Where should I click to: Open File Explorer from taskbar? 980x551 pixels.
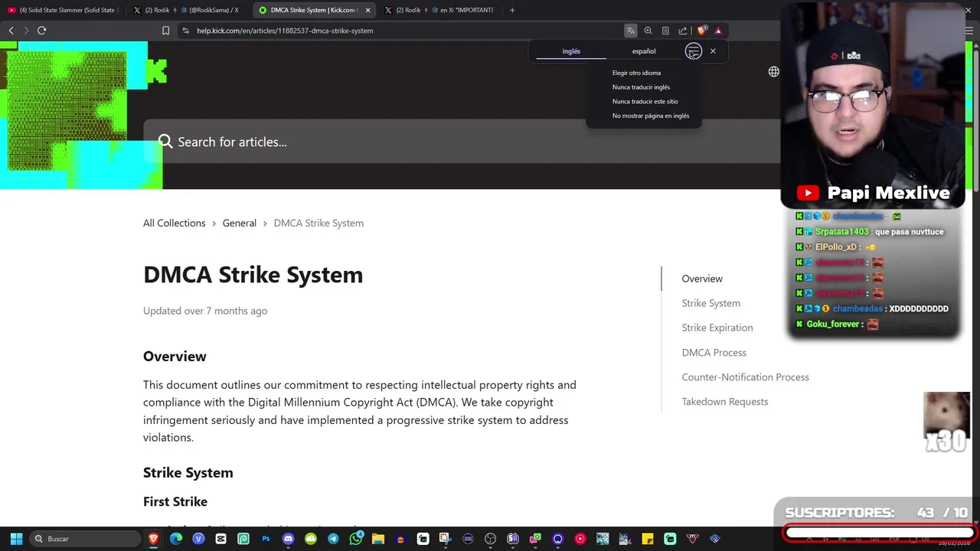click(377, 539)
